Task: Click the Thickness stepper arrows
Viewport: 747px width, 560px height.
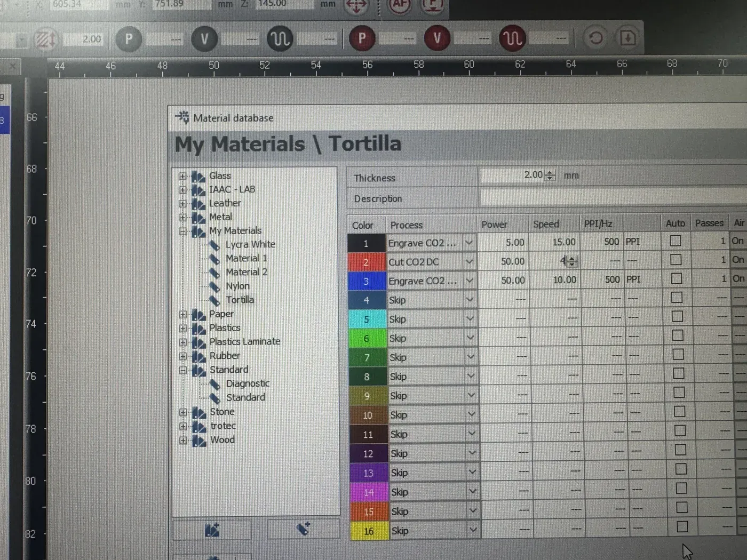Action: [x=550, y=175]
